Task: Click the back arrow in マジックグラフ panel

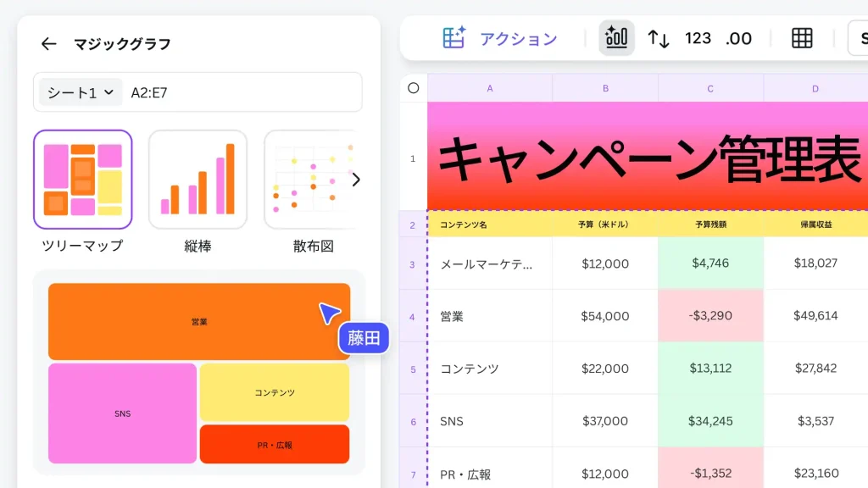Action: (48, 44)
